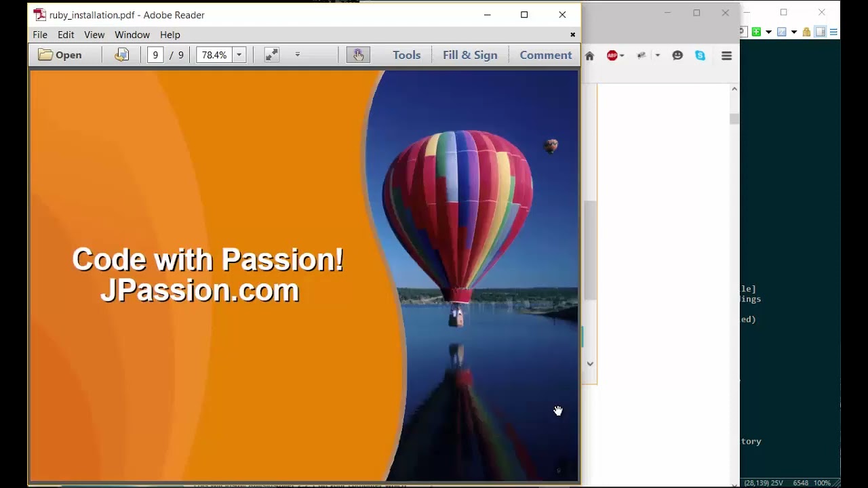Click the down chevron in browser window
Image resolution: width=868 pixels, height=488 pixels.
coord(590,364)
